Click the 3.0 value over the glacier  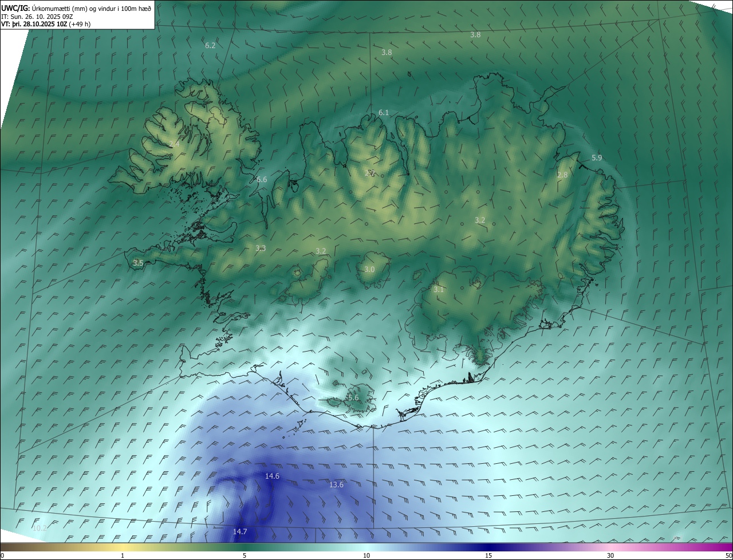[x=369, y=270]
